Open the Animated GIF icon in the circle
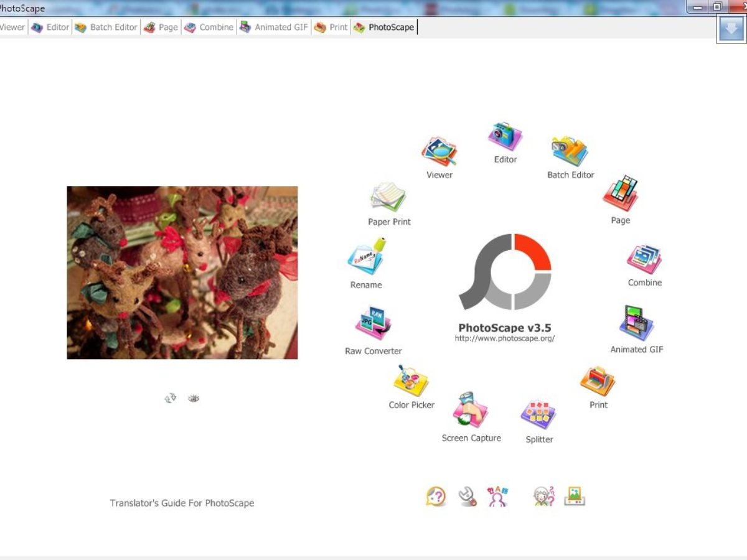 [x=636, y=323]
